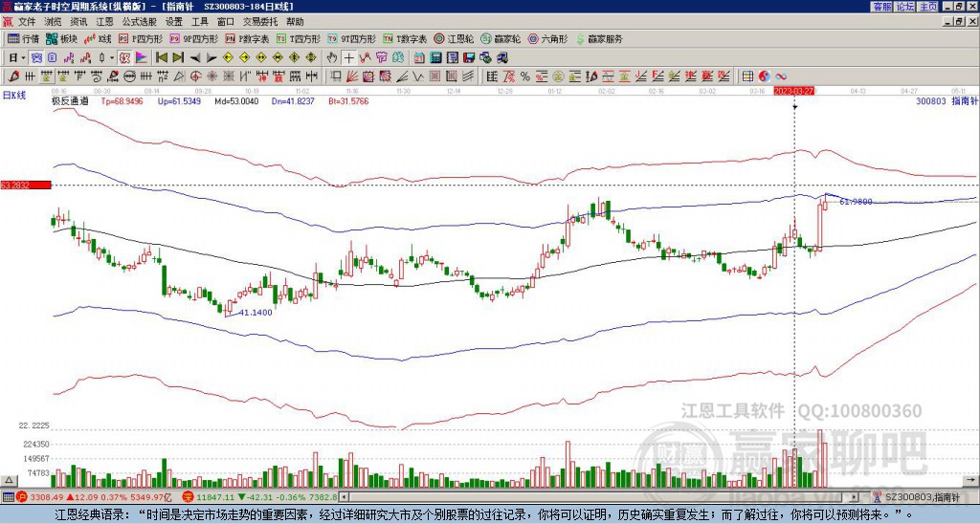Click the volume panel collapse triangle button
The width and height of the screenshot is (980, 524).
coord(8,480)
